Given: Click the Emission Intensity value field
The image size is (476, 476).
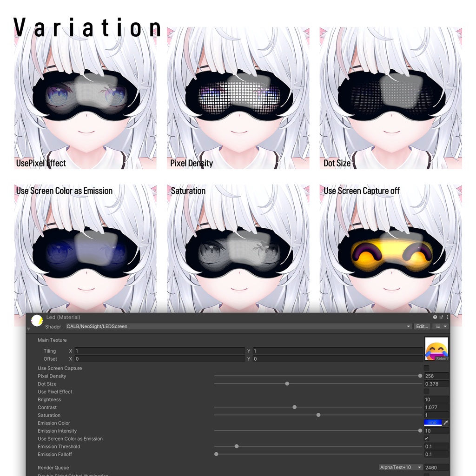Looking at the screenshot, I should point(436,431).
